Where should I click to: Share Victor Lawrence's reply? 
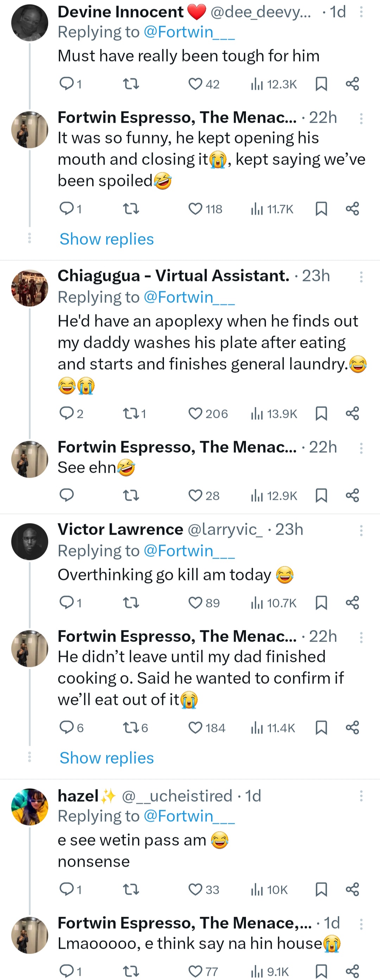coord(352,603)
